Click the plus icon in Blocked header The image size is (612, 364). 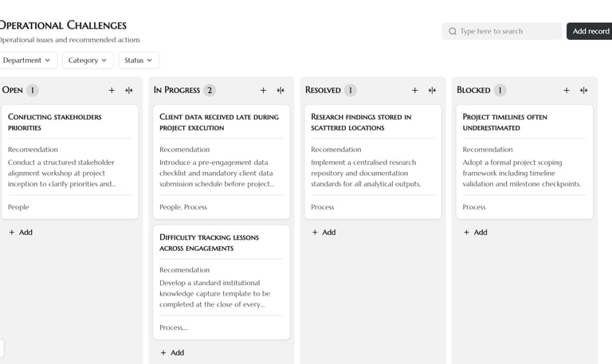point(567,91)
